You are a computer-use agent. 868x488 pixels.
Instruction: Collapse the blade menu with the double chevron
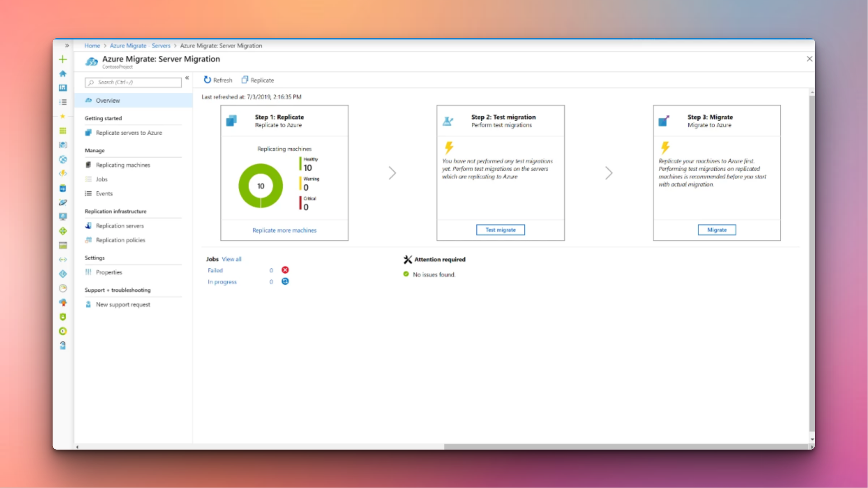[x=188, y=78]
